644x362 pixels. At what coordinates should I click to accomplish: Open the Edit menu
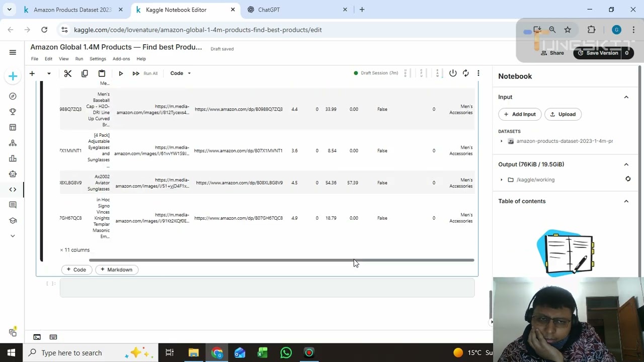48,59
